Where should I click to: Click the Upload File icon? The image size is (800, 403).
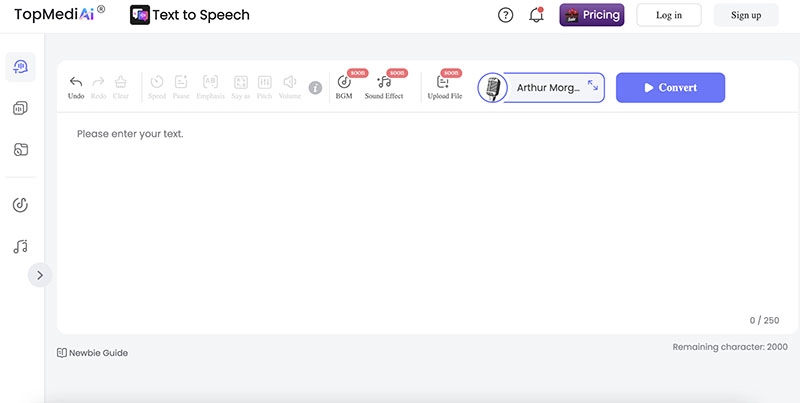pyautogui.click(x=443, y=83)
